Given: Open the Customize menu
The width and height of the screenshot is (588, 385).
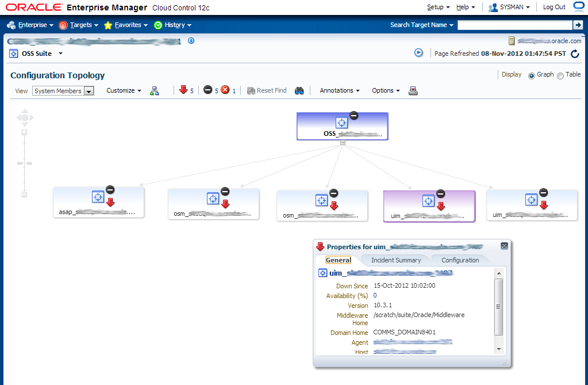Looking at the screenshot, I should [124, 90].
